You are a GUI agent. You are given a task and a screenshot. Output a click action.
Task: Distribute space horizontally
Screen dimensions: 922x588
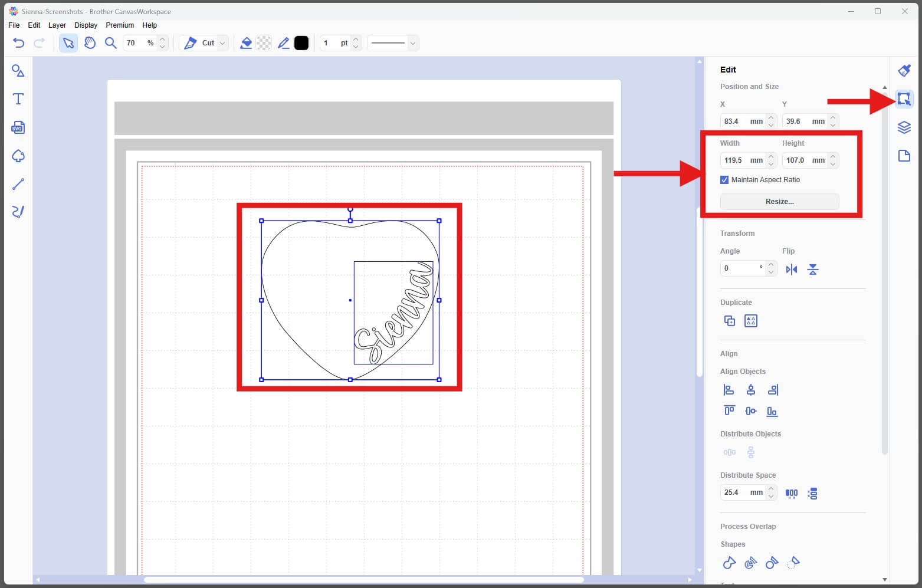tap(792, 493)
